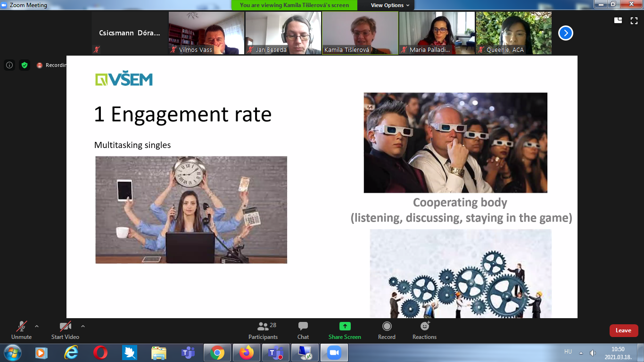Select Jan Beseda's video thumbnail
The image size is (644, 362).
click(x=283, y=33)
